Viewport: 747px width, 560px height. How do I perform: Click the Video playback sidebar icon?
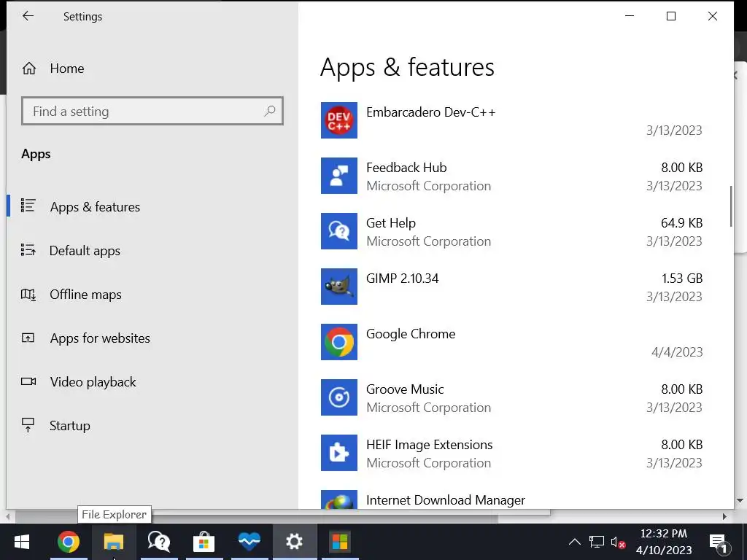click(28, 381)
